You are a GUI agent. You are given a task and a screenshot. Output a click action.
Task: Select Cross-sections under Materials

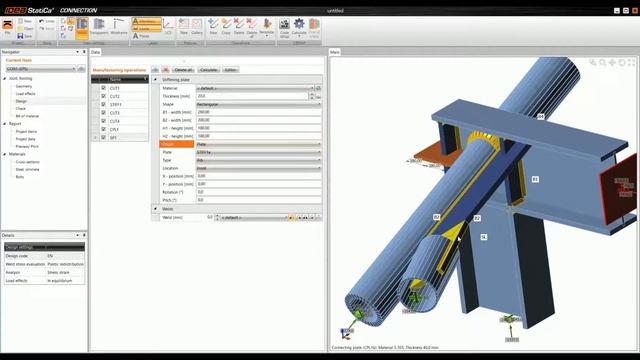pos(27,162)
